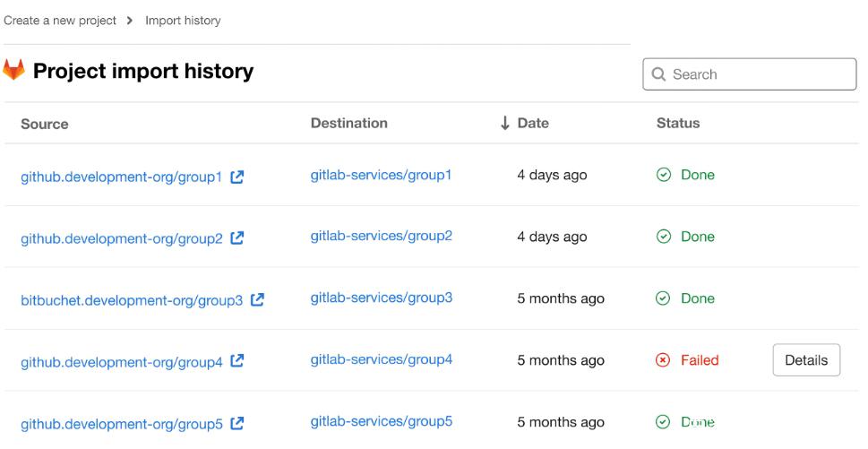
Task: Click the Failed cross icon for group4
Action: point(663,360)
